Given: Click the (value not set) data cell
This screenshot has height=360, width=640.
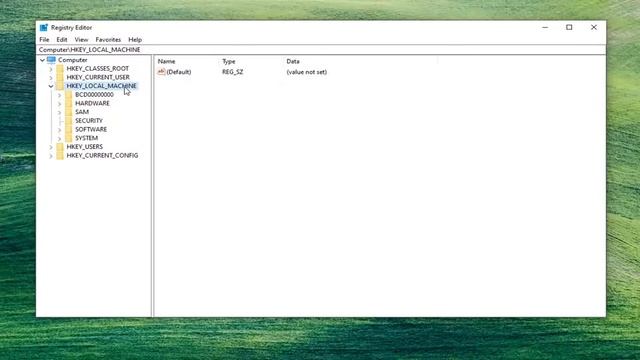Looking at the screenshot, I should [307, 72].
